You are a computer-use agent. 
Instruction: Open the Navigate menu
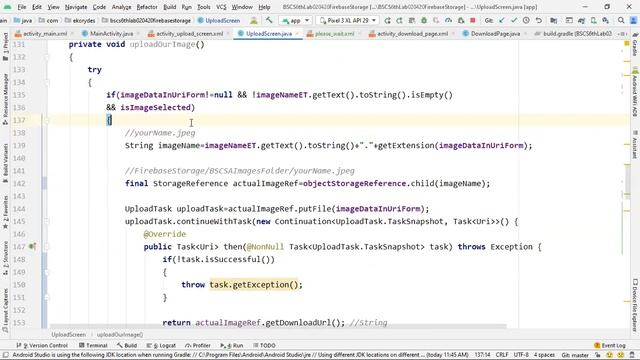76,7
